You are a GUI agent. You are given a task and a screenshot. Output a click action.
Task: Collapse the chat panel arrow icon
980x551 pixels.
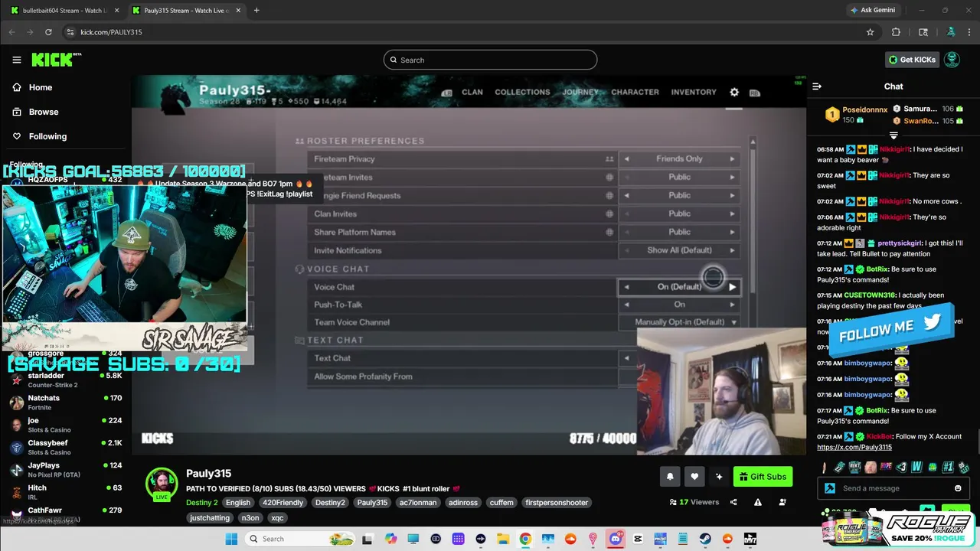click(817, 86)
